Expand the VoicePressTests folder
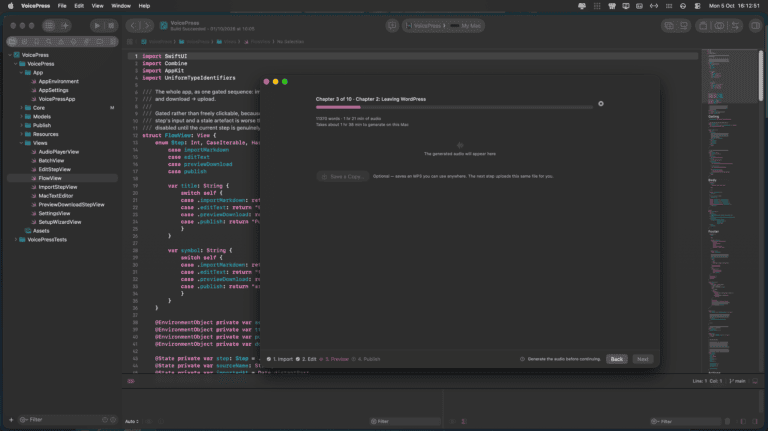Viewport: 768px width, 431px height. 16,239
